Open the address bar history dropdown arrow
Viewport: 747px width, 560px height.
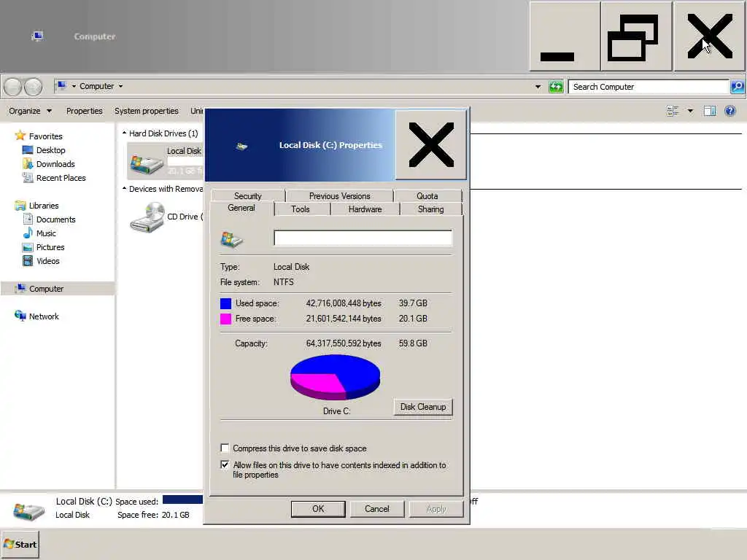tap(538, 87)
